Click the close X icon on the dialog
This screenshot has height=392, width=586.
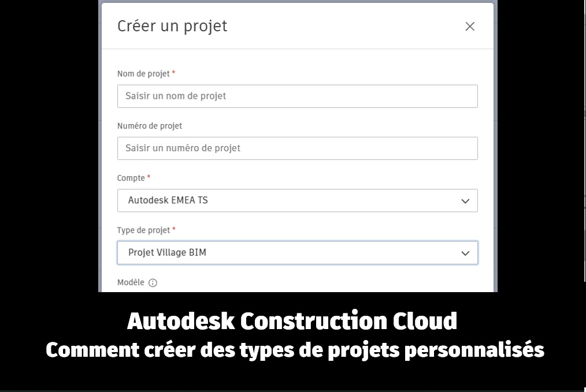click(469, 26)
